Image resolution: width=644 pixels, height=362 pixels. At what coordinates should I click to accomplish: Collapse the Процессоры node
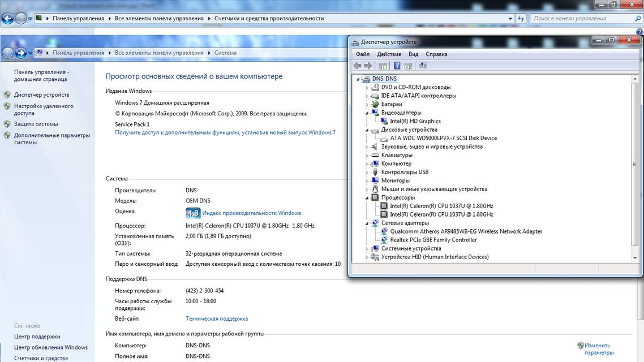(367, 198)
